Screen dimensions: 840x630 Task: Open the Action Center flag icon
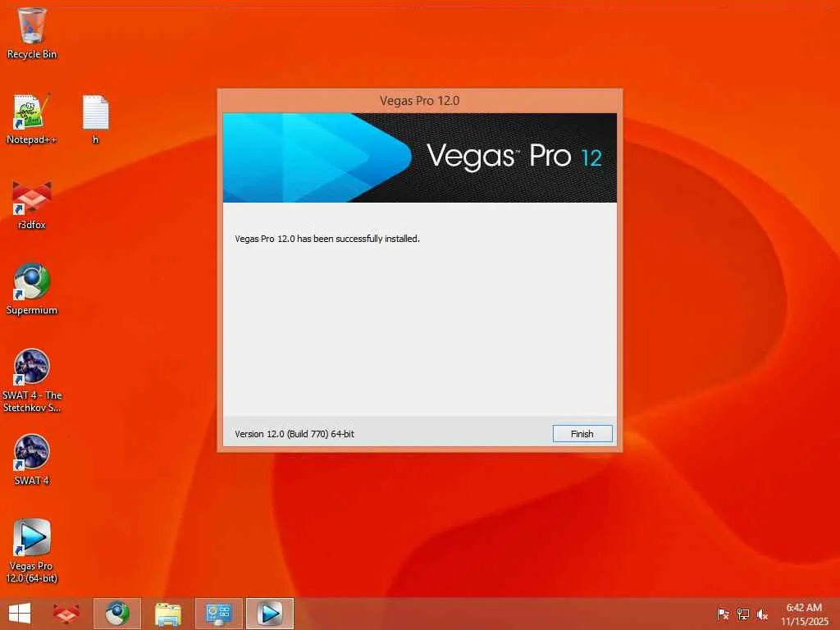(x=723, y=614)
